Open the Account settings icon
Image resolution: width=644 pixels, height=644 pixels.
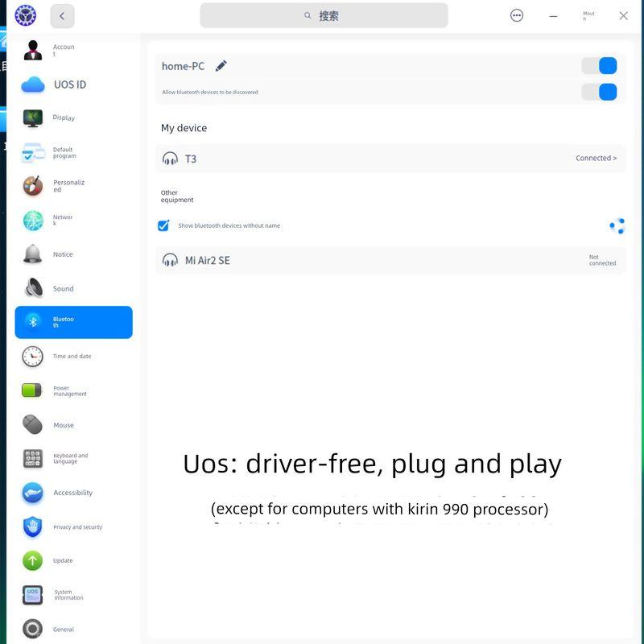[33, 50]
